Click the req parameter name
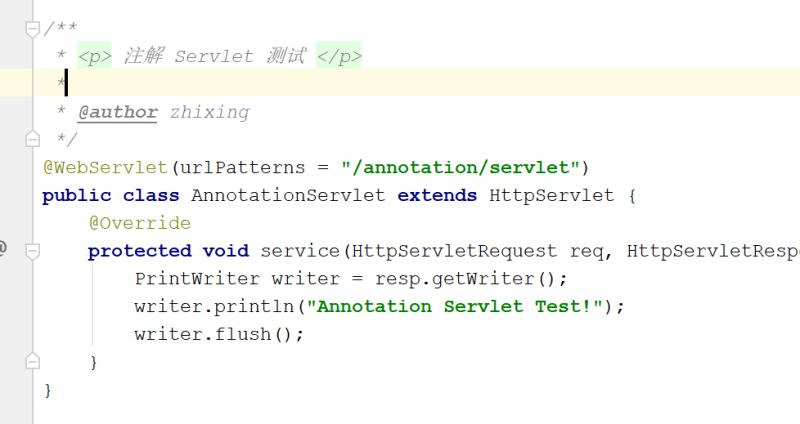Image resolution: width=800 pixels, height=424 pixels. click(586, 251)
